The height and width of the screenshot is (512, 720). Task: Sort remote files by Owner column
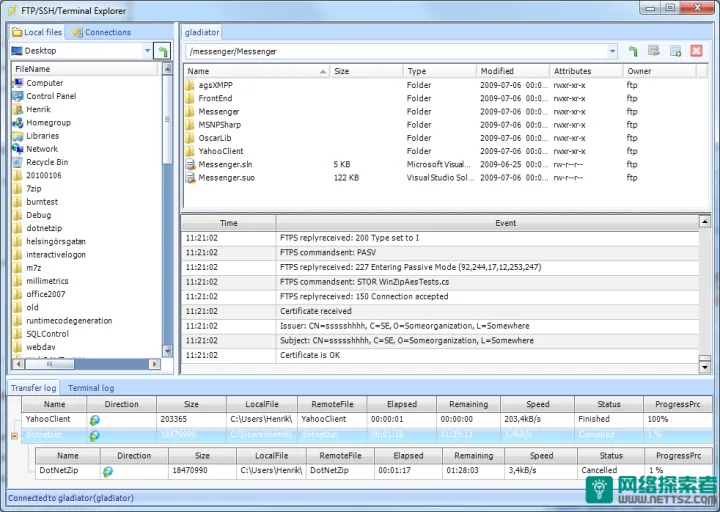tap(660, 71)
